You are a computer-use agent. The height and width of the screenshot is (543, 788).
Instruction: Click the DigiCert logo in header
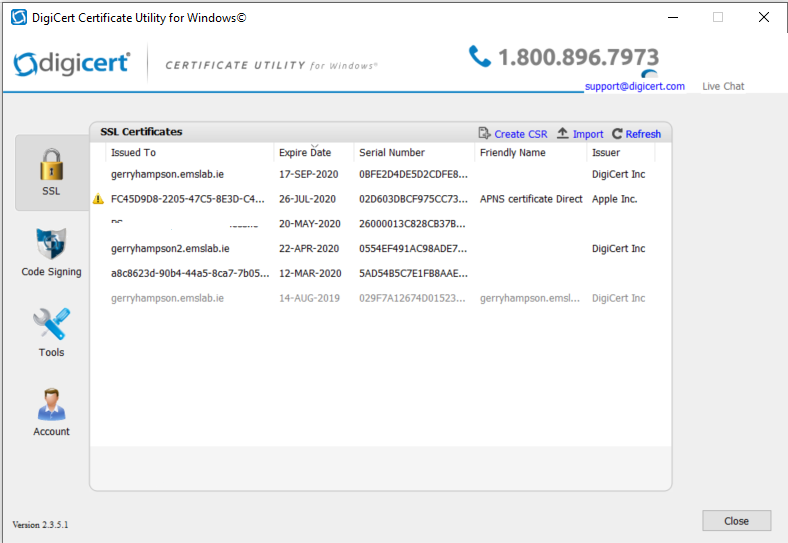click(71, 63)
